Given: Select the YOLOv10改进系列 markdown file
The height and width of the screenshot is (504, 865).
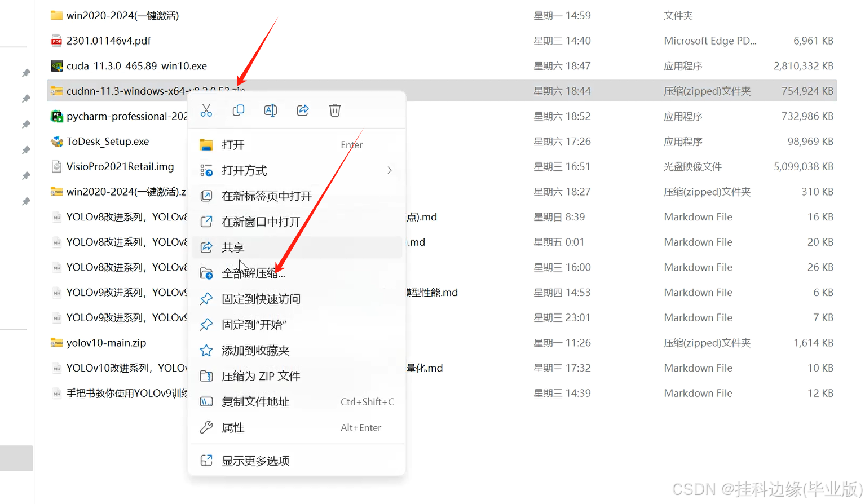Looking at the screenshot, I should (127, 368).
